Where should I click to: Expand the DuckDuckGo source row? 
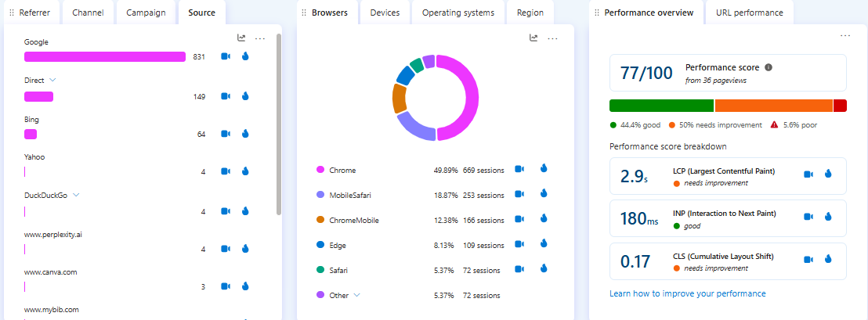pyautogui.click(x=77, y=195)
